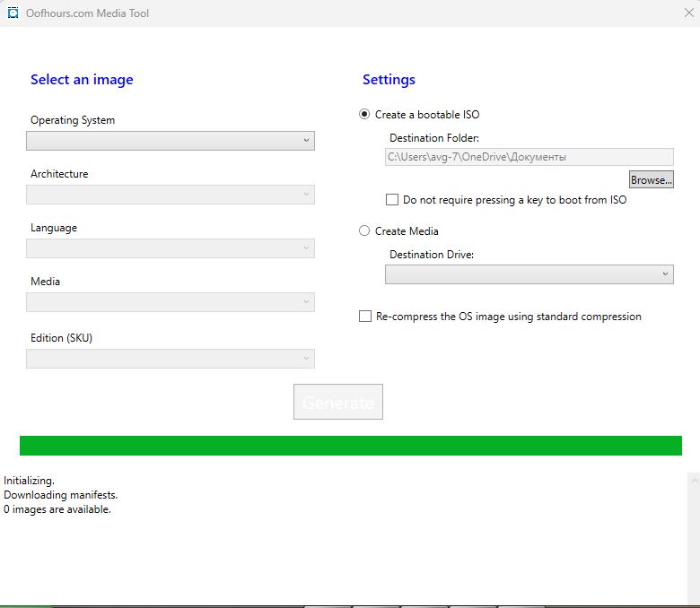Click the log scrollbar up arrow
The image size is (700, 608).
click(695, 481)
